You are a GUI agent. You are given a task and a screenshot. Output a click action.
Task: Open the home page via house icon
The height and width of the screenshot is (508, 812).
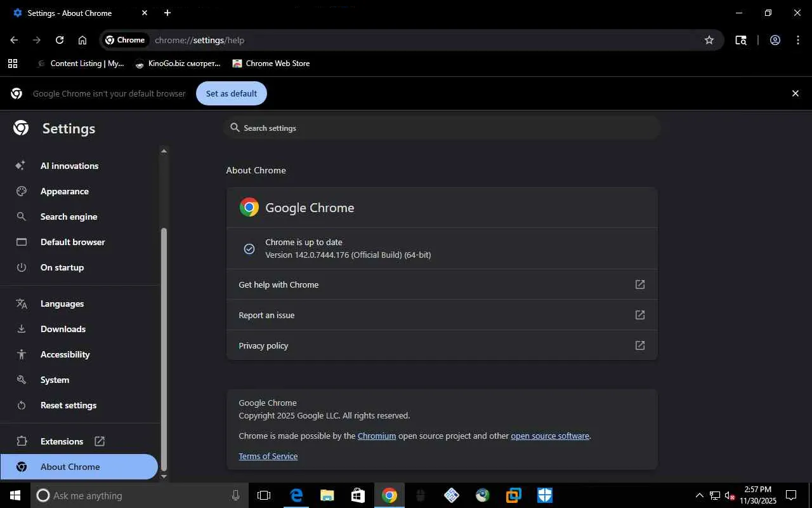click(82, 40)
